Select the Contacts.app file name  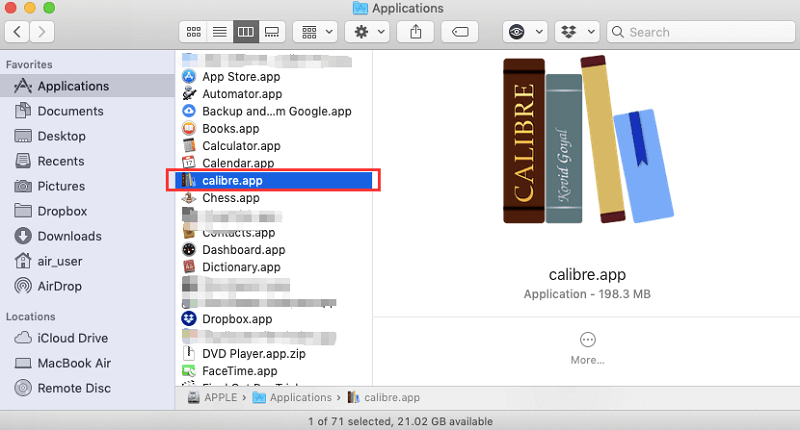click(x=239, y=233)
